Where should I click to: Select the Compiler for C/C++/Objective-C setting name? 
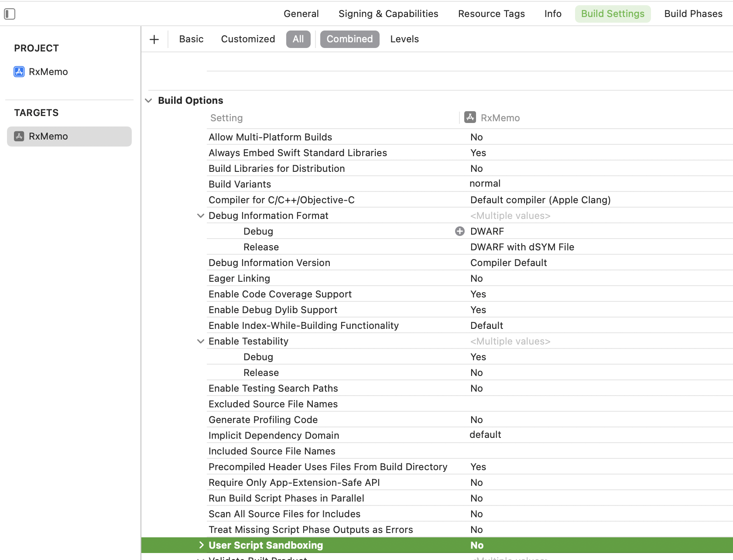coord(281,200)
